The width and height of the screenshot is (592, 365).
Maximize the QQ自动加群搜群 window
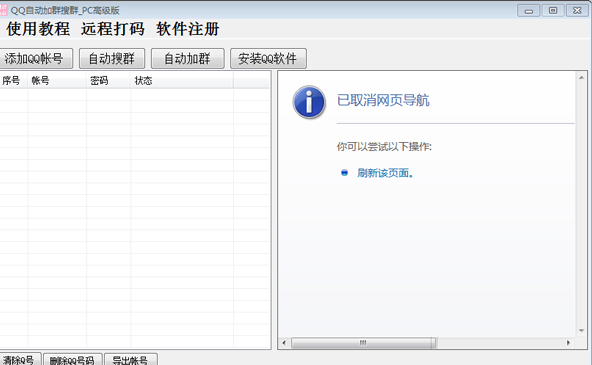point(553,11)
